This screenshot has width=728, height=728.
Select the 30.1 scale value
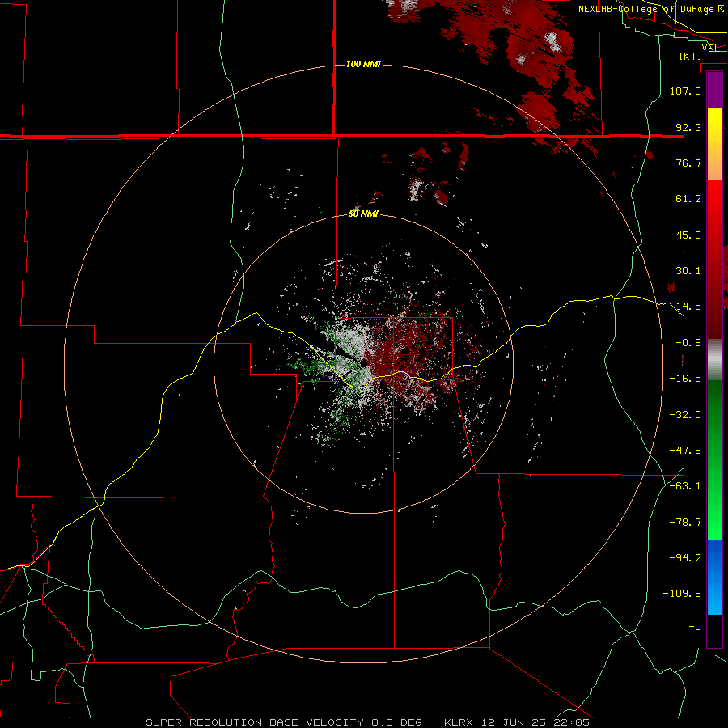coord(688,271)
